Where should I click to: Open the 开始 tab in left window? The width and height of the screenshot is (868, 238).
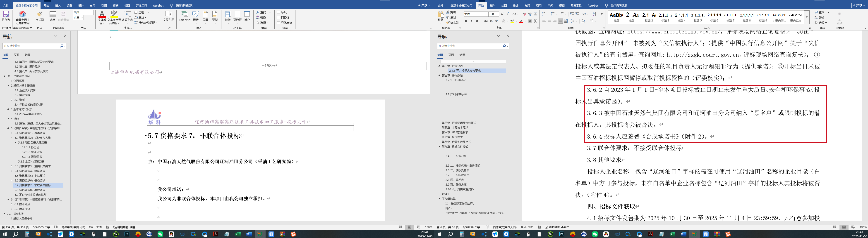point(46,5)
